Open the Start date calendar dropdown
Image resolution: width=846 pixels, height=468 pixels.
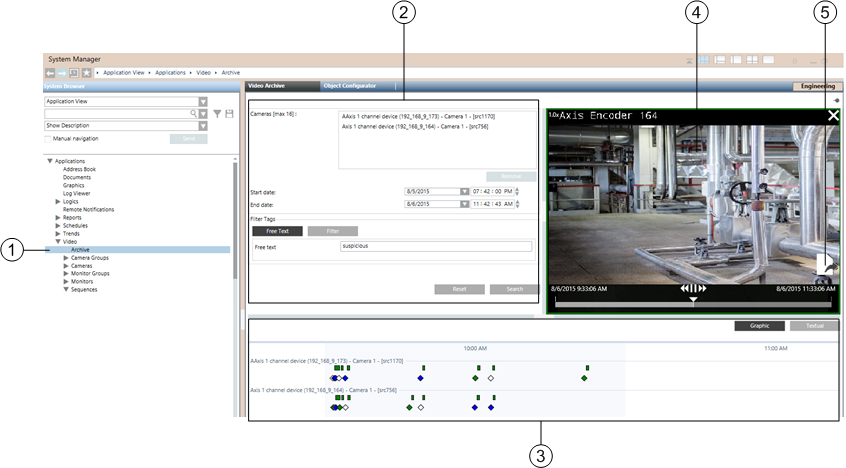coord(465,191)
